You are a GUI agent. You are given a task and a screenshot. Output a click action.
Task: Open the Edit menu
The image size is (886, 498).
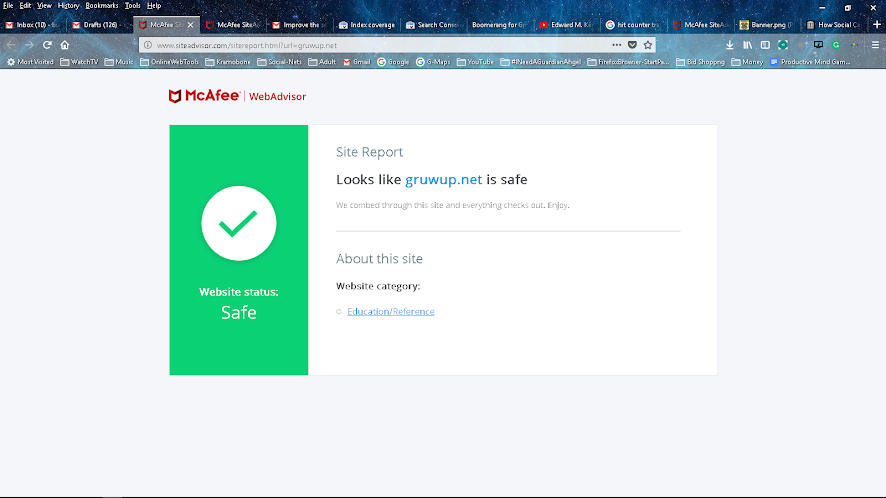pyautogui.click(x=25, y=6)
